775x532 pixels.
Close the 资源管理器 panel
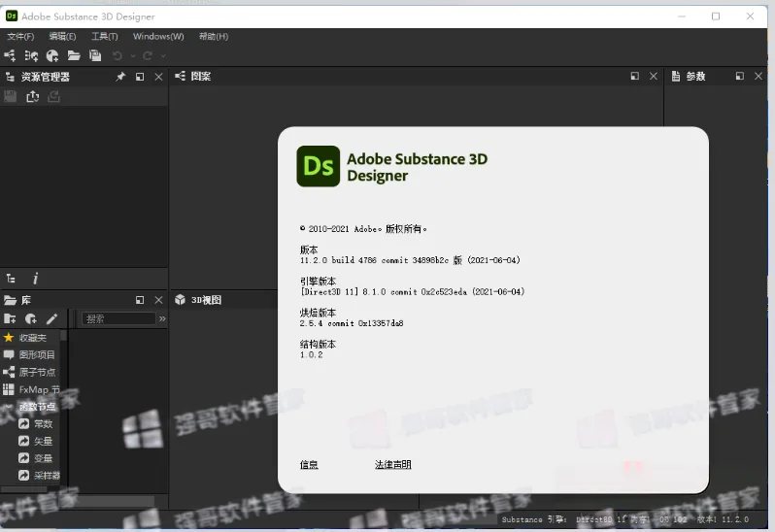[158, 77]
